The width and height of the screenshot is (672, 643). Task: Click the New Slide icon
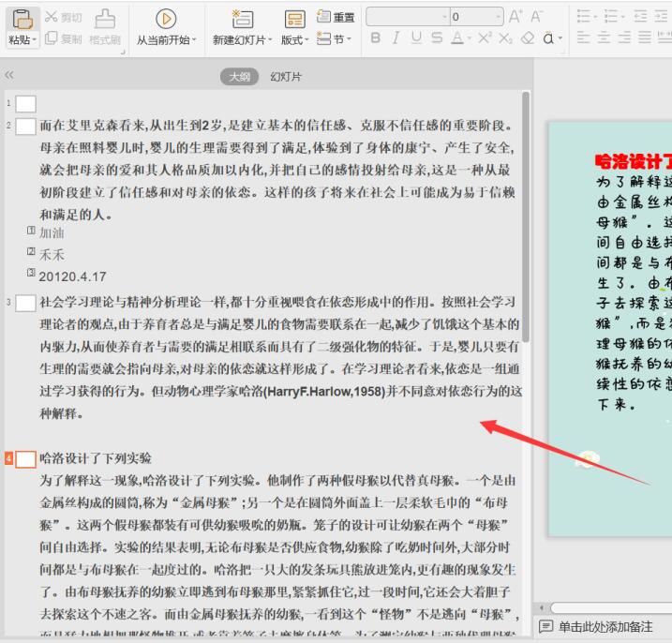(x=243, y=19)
